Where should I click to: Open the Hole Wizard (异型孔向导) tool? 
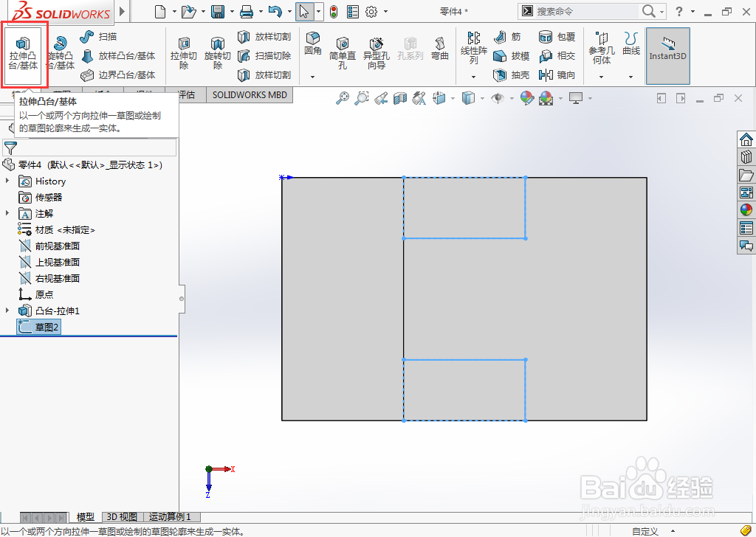tap(376, 54)
